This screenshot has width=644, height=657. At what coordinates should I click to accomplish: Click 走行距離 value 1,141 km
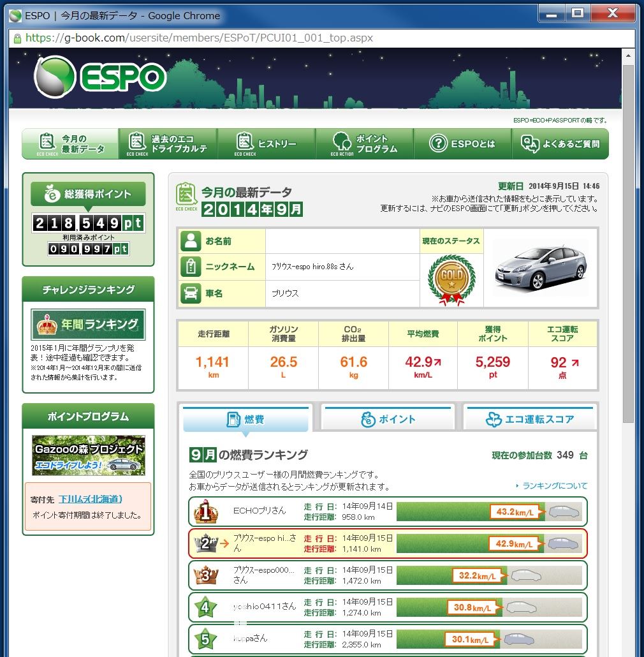[213, 367]
